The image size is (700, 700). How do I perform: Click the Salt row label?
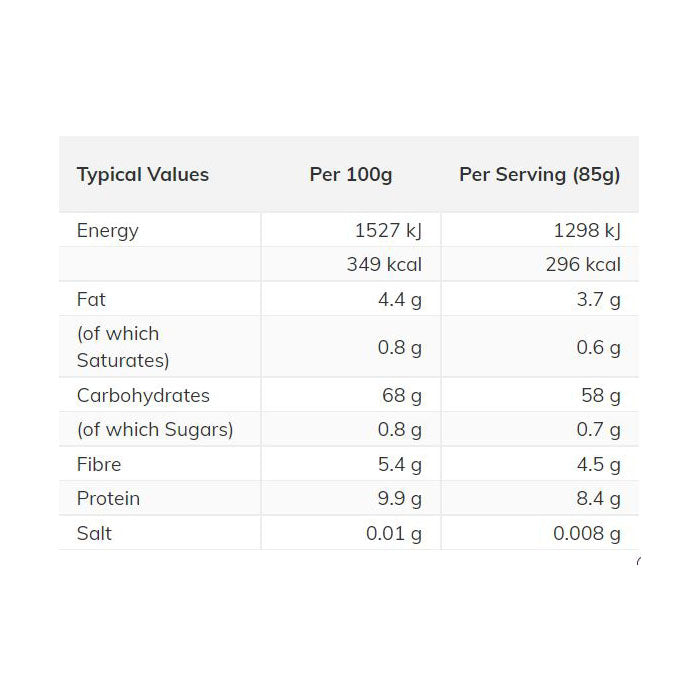(94, 533)
